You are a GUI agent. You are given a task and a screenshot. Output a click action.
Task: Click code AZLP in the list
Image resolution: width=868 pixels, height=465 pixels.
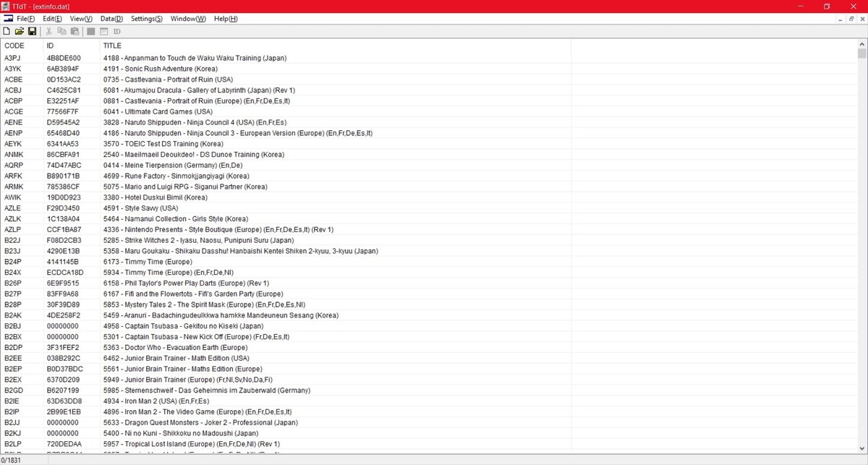[x=14, y=229]
